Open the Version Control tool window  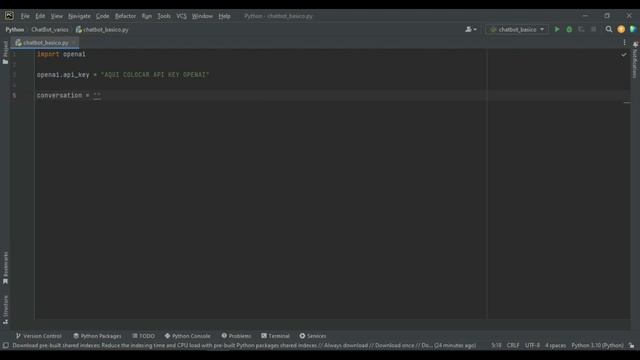coord(38,336)
